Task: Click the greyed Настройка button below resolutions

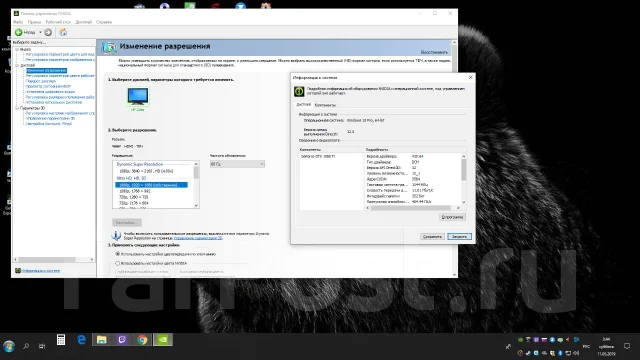Action: 127,222
